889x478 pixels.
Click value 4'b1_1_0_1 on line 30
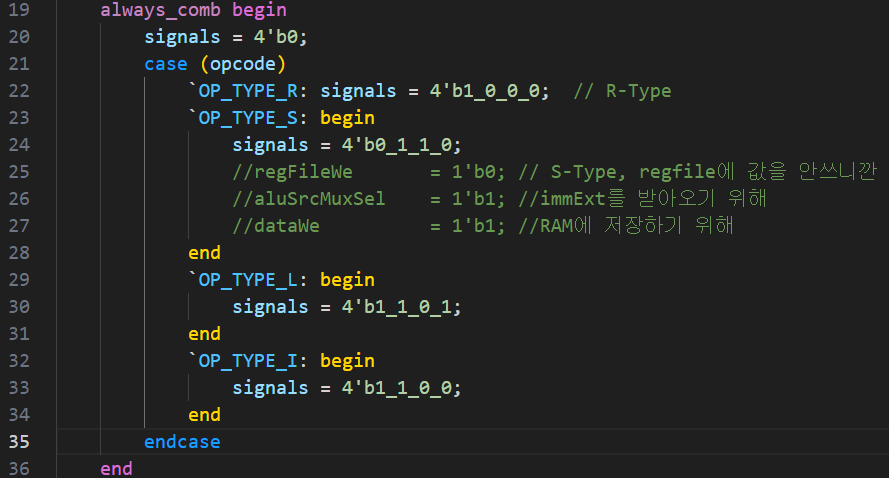(x=396, y=307)
